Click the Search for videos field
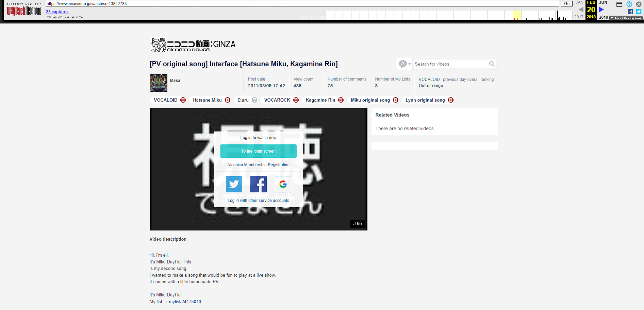This screenshot has height=310, width=644. [450, 64]
